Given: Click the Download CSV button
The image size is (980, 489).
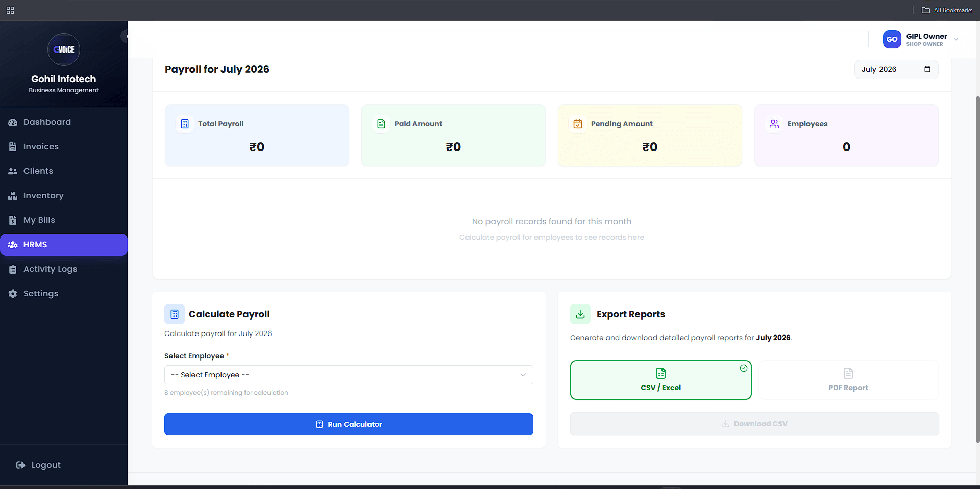Looking at the screenshot, I should point(754,424).
